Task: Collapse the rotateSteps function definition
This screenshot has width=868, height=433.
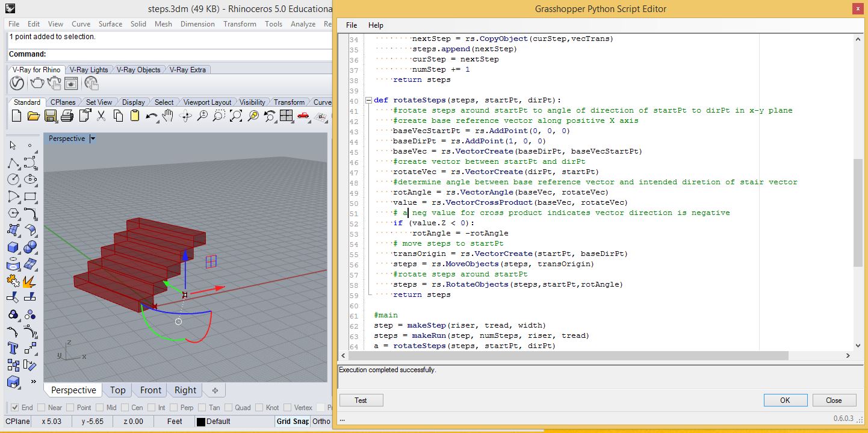Action: click(368, 101)
